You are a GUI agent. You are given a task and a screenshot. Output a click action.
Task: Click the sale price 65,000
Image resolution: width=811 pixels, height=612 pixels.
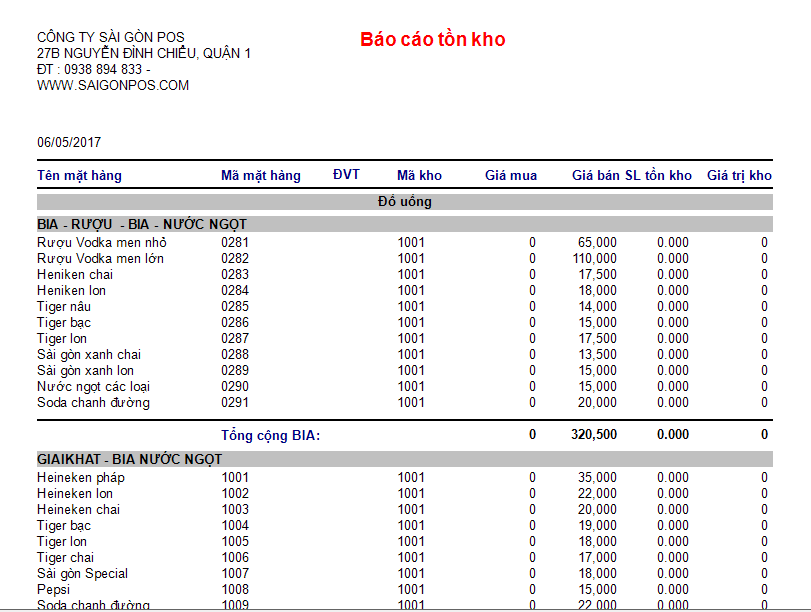click(597, 243)
